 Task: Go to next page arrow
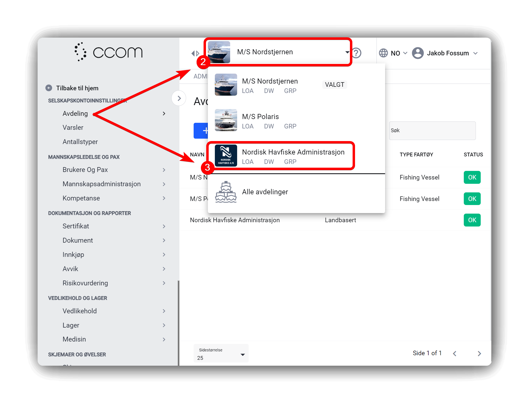pos(479,354)
